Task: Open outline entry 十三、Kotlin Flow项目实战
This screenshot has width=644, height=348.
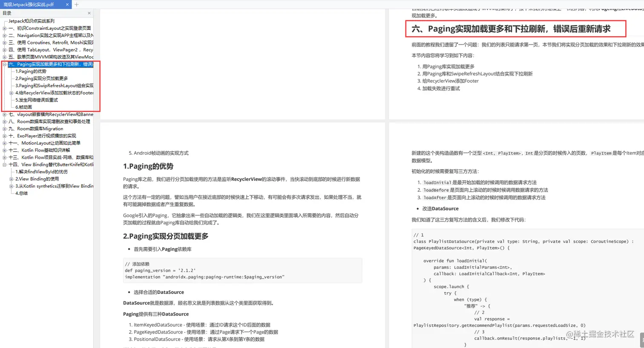Action: tap(51, 157)
